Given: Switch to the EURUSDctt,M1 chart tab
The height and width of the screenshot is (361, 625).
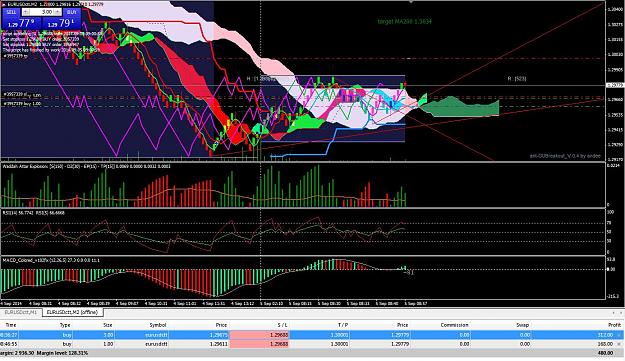Looking at the screenshot, I should click(20, 312).
